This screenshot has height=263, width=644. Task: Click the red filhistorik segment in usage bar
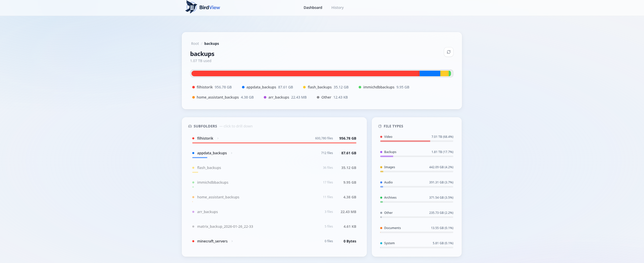point(305,73)
